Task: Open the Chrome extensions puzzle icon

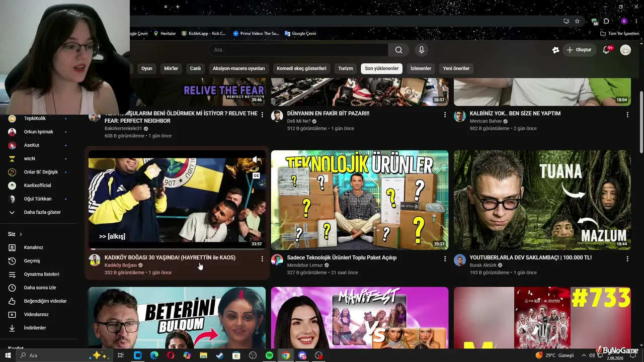Action: click(x=606, y=21)
